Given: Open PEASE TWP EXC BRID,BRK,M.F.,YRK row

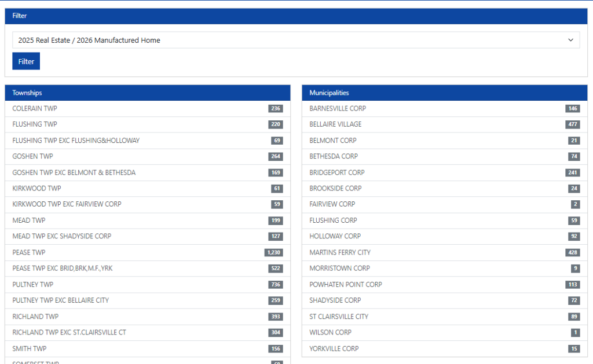Looking at the screenshot, I should (63, 269).
